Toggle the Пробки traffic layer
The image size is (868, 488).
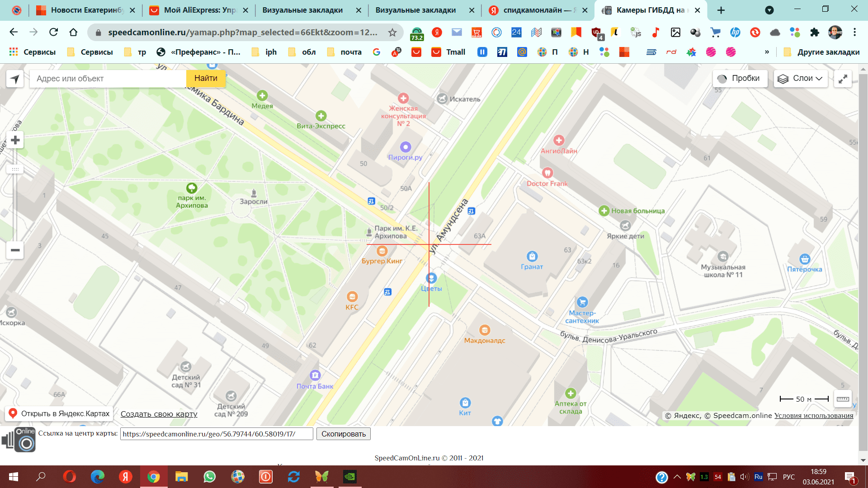pyautogui.click(x=740, y=78)
